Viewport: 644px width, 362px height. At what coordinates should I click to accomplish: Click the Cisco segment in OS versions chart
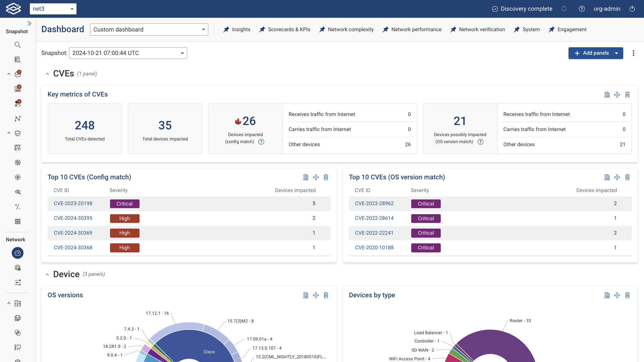pos(209,352)
